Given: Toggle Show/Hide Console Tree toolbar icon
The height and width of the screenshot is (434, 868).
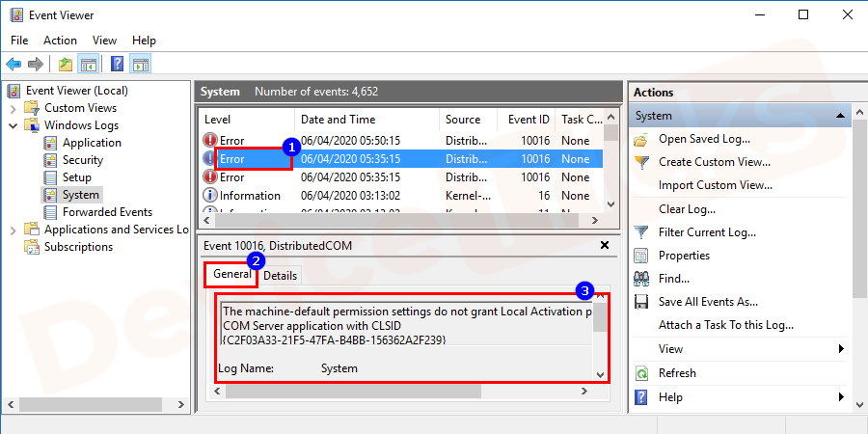Looking at the screenshot, I should pos(88,65).
